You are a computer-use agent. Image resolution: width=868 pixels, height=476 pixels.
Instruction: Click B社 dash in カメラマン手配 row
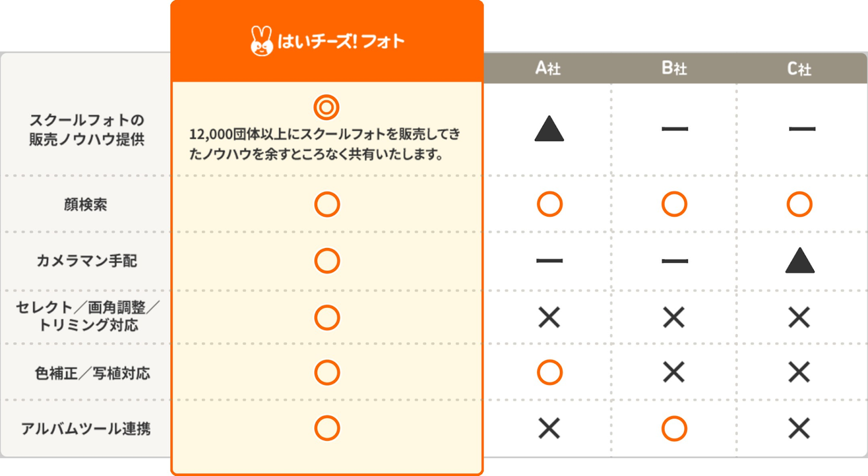click(674, 261)
